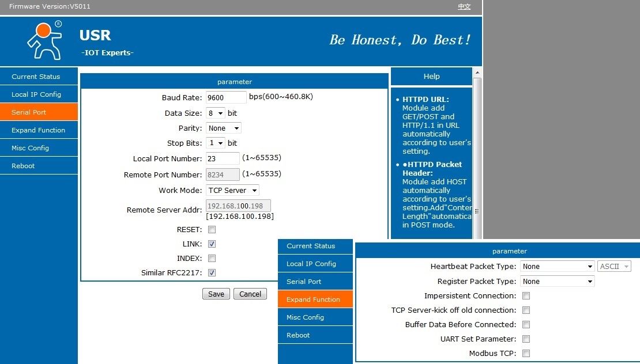
Task: Open Current Status in the overlay sidebar
Action: (315, 246)
